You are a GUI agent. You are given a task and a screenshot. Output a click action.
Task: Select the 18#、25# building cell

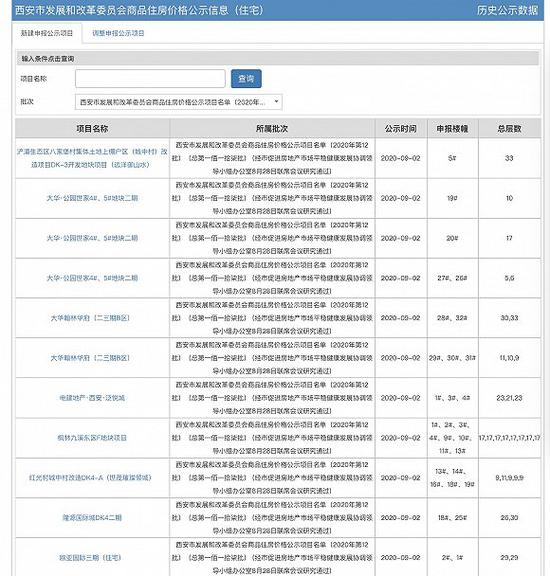[452, 518]
